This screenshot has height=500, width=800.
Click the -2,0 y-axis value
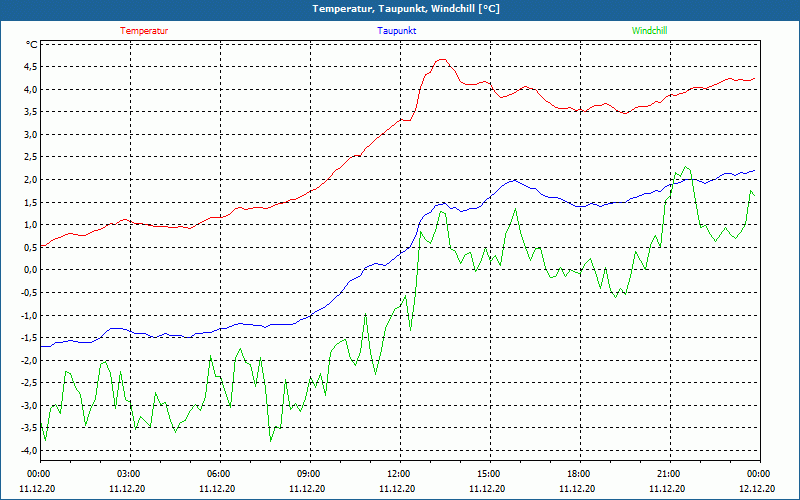tap(29, 360)
